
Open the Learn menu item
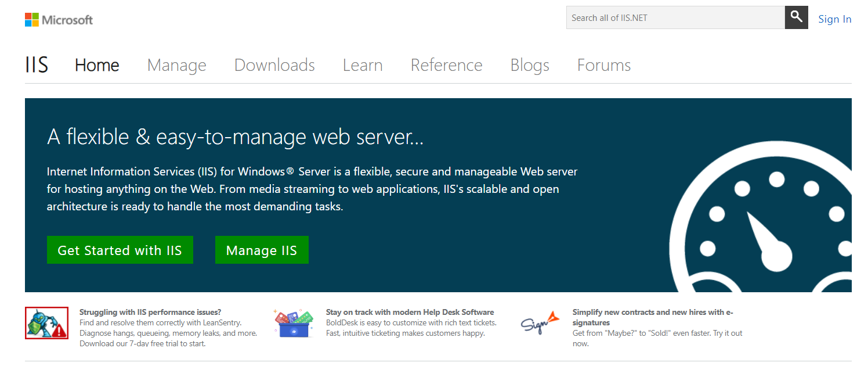[363, 65]
